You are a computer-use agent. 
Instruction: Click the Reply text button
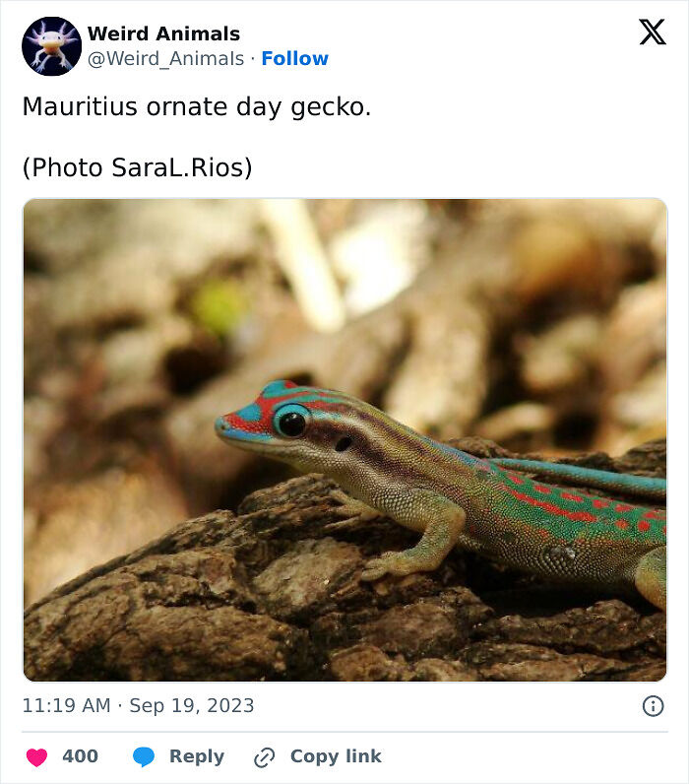click(197, 756)
